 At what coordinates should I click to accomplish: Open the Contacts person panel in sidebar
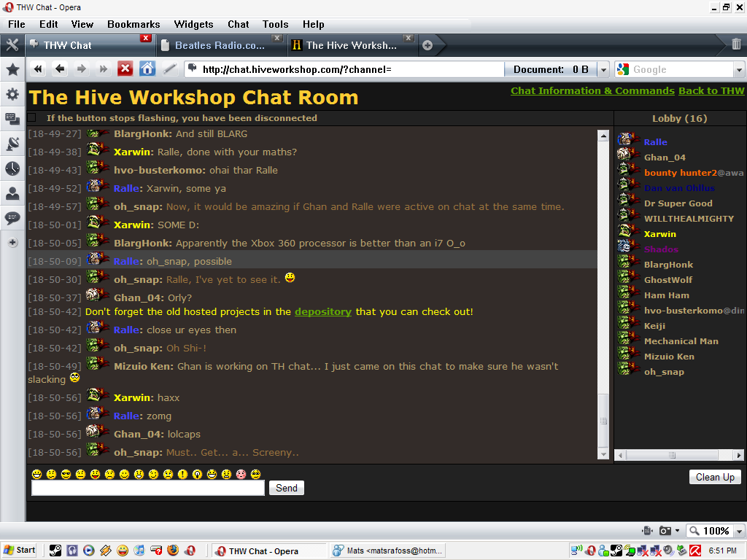pyautogui.click(x=12, y=192)
